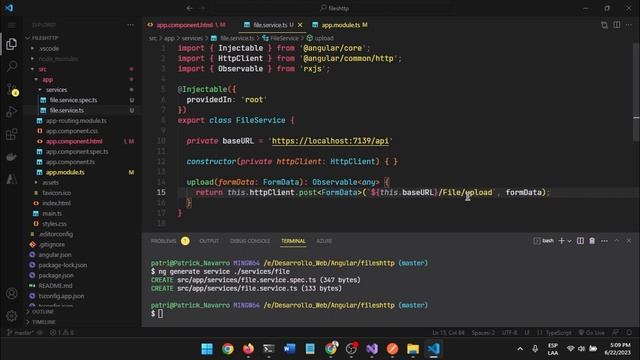Split the editor to the right
This screenshot has height=360, width=640.
click(x=617, y=25)
